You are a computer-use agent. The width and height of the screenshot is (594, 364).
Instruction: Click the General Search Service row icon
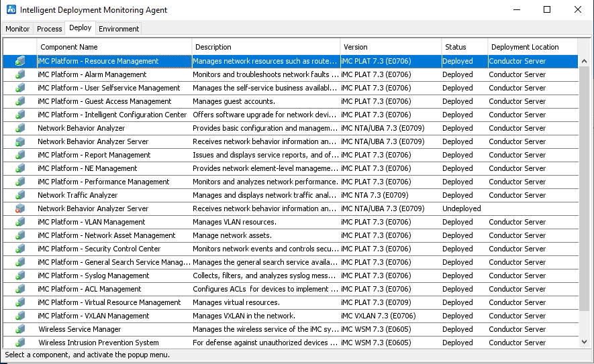(20, 262)
